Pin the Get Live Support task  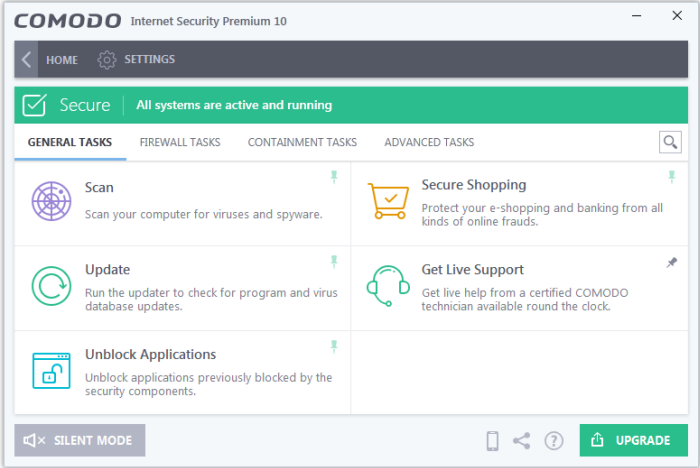tap(672, 262)
